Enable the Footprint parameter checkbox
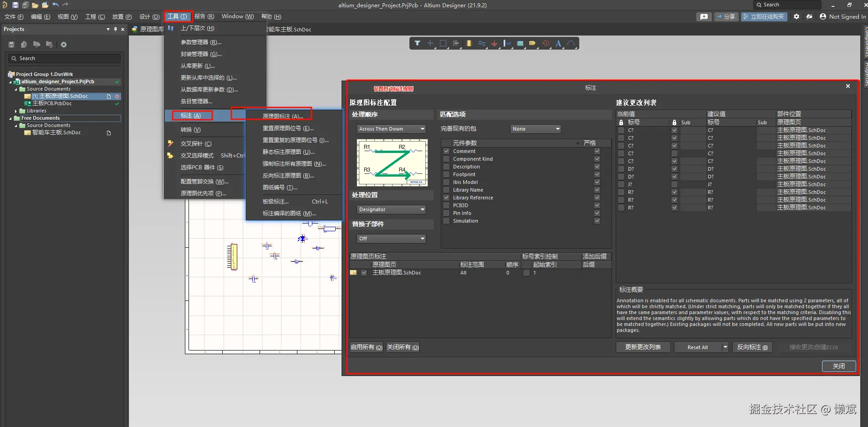Screen dimensions: 868x427 point(446,174)
